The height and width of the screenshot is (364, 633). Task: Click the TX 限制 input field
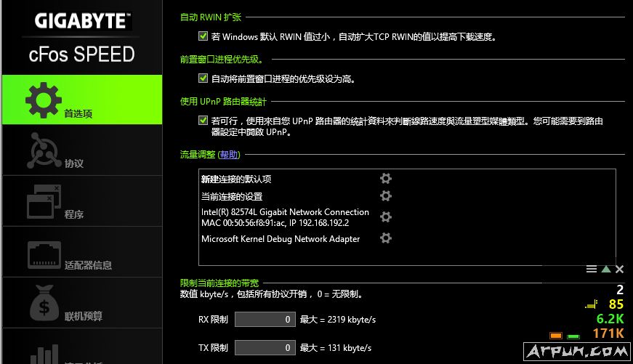265,347
